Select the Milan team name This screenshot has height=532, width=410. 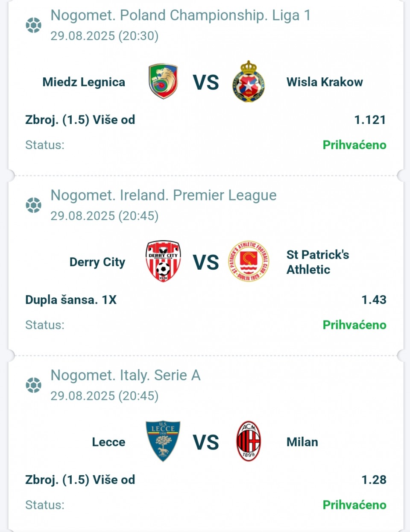(x=302, y=442)
